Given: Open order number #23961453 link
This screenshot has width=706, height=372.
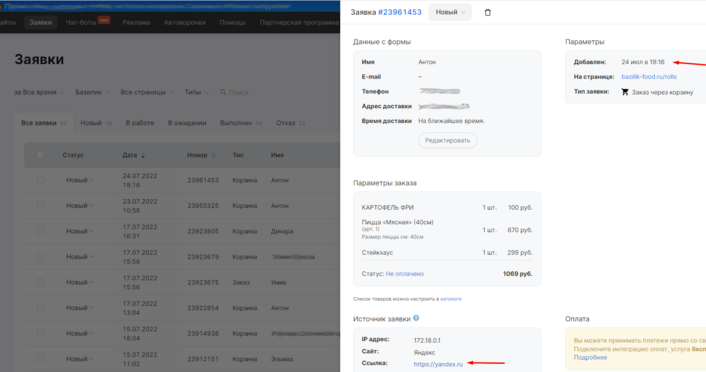Looking at the screenshot, I should point(400,12).
